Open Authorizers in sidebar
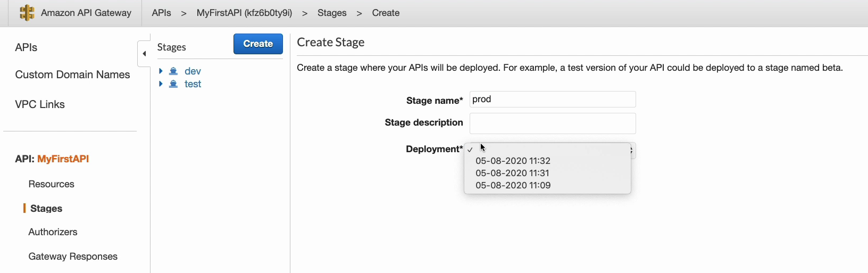 coord(53,232)
